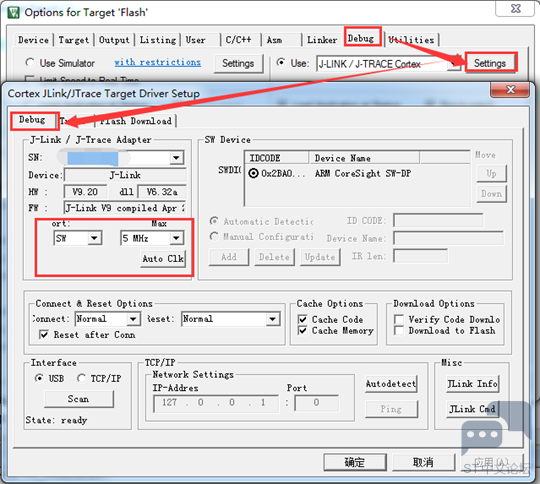Click the Add device button

[229, 257]
